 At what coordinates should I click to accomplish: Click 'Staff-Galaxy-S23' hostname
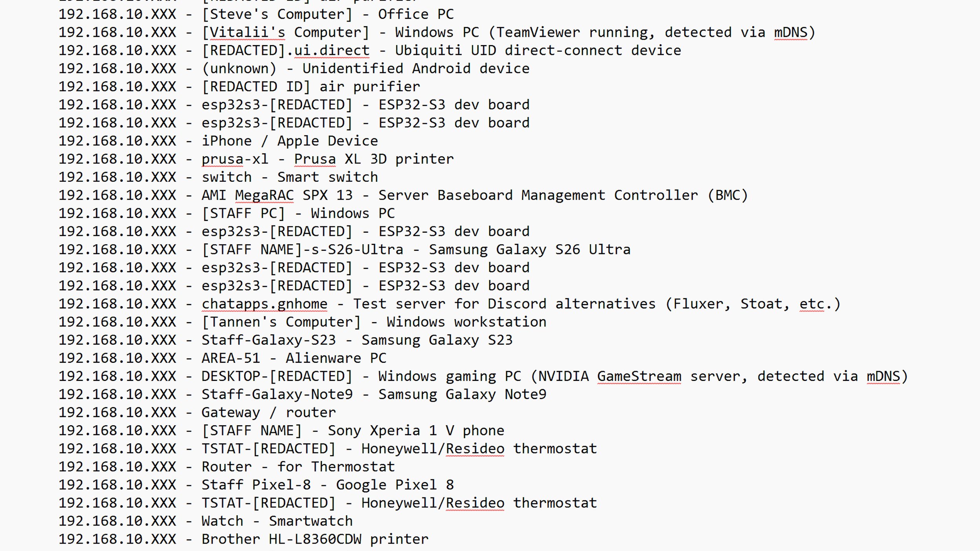(269, 340)
